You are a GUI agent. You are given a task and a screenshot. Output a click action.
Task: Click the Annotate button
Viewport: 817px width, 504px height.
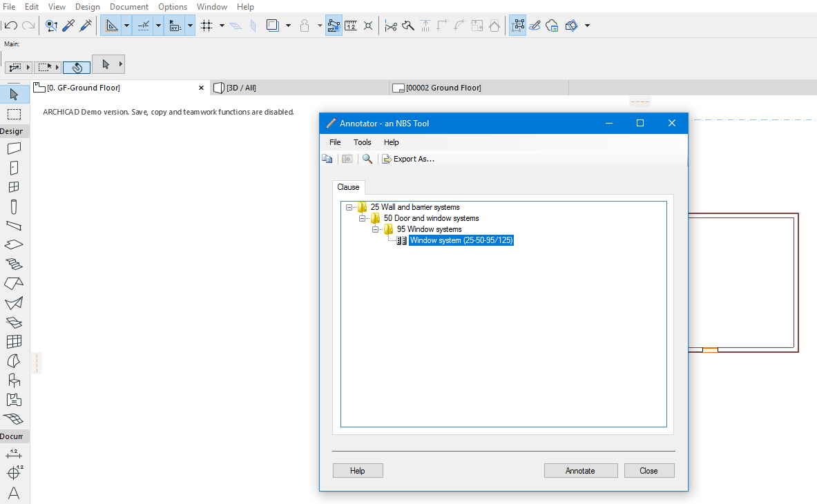581,471
